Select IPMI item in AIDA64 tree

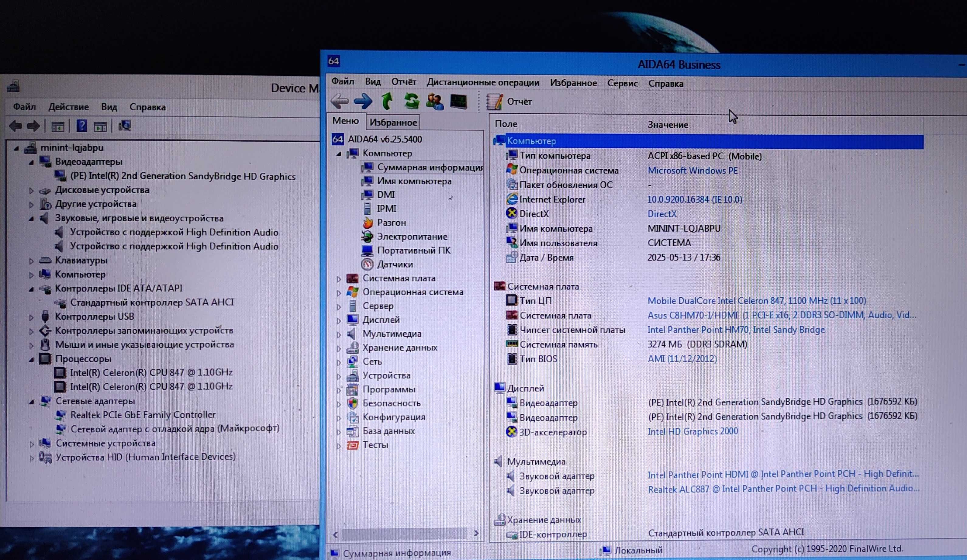386,209
